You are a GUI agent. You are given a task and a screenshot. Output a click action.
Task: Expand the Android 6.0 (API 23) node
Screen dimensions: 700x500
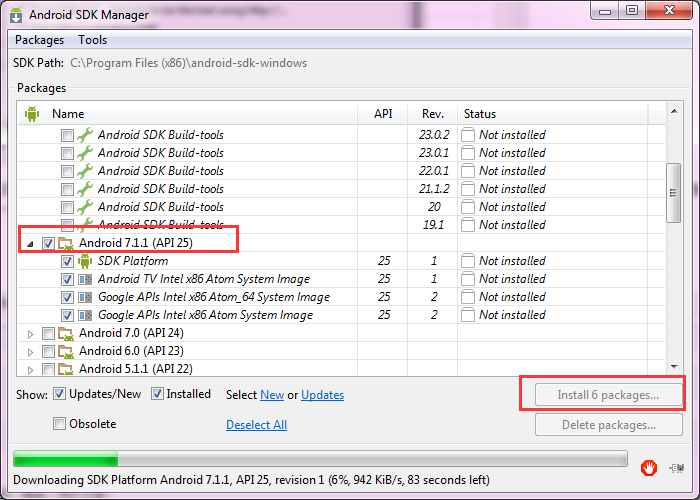[x=30, y=352]
